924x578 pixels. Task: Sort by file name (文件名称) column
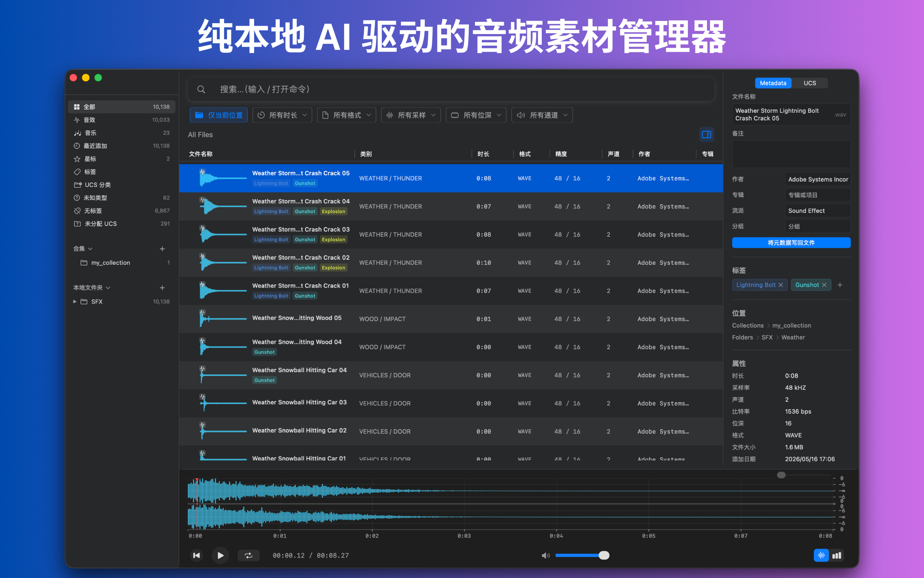pyautogui.click(x=201, y=154)
